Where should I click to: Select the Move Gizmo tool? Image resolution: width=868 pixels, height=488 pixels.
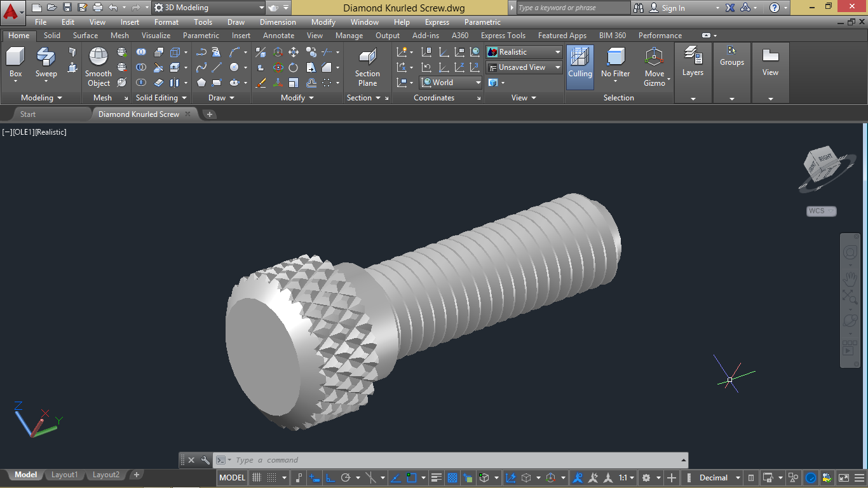pyautogui.click(x=654, y=67)
